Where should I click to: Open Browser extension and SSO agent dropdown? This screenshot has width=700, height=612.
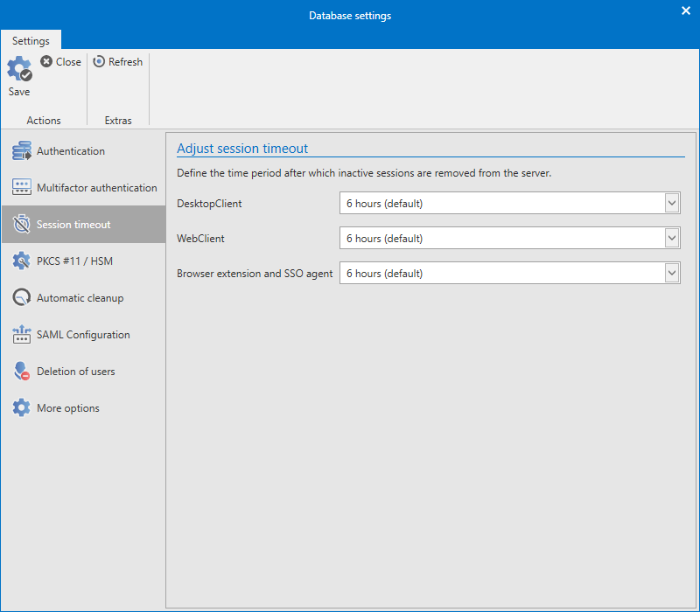click(x=672, y=273)
